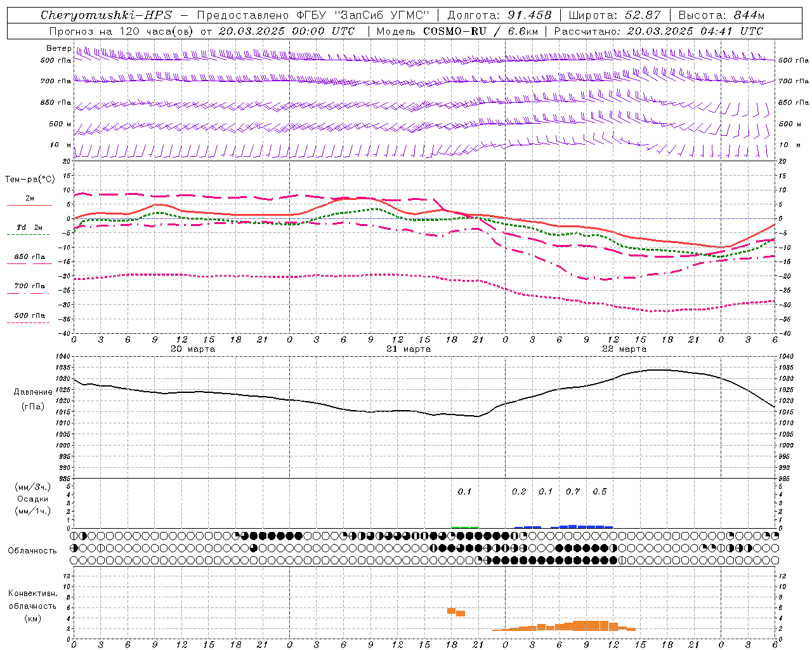Screen dimensions: 812x650
Task: Click the 0.7 precipitation amount value
Action: pyautogui.click(x=573, y=491)
